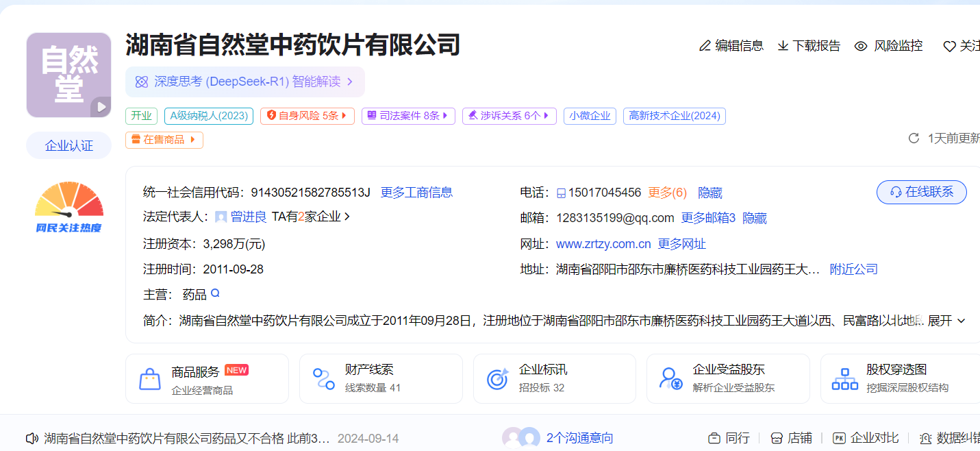This screenshot has height=451, width=980.
Task: Hide the phone number with 隐藏
Action: pyautogui.click(x=709, y=193)
